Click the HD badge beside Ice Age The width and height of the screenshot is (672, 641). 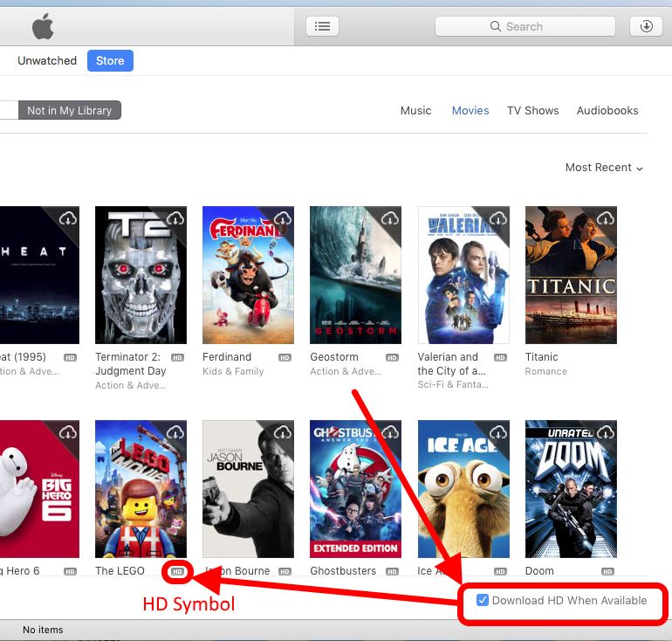500,571
